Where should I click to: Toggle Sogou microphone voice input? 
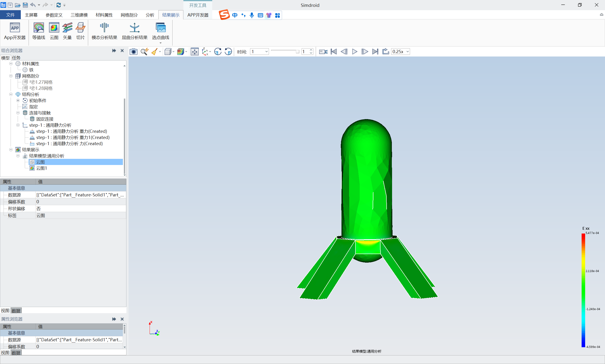coord(252,15)
